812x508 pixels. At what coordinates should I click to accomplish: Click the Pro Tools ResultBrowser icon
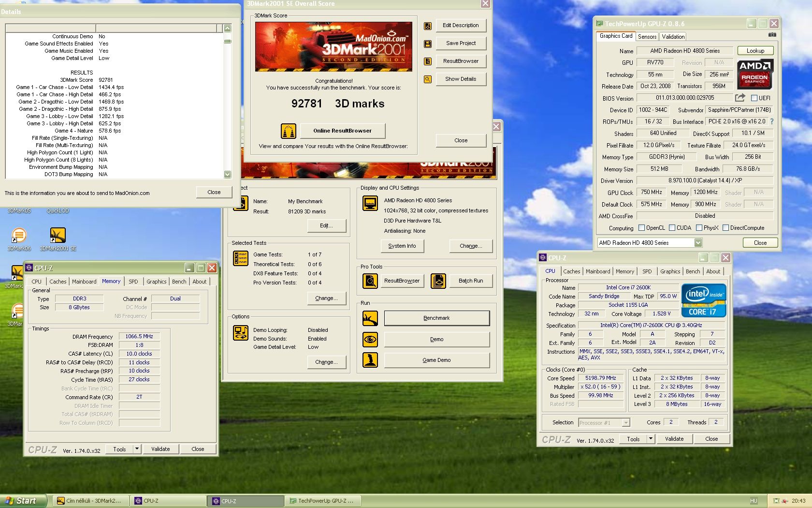[x=370, y=281]
